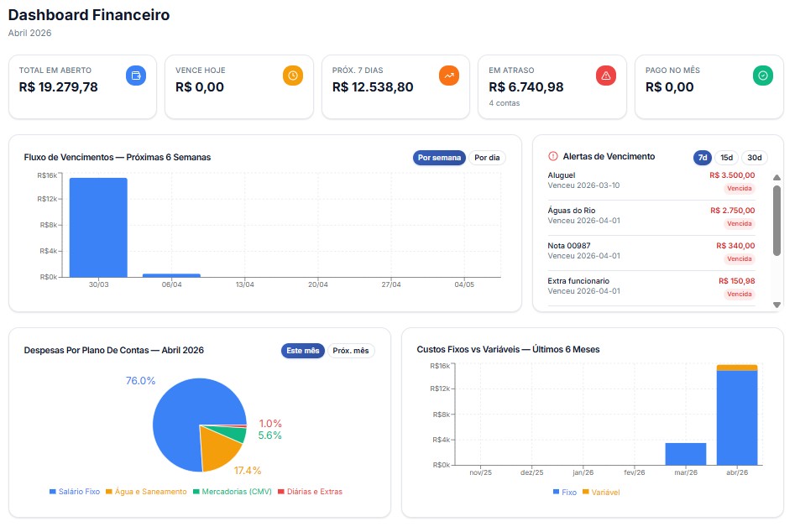This screenshot has width=800, height=532.
Task: Click the tall 30/03 bar in the fluxo chart
Action: 98,227
